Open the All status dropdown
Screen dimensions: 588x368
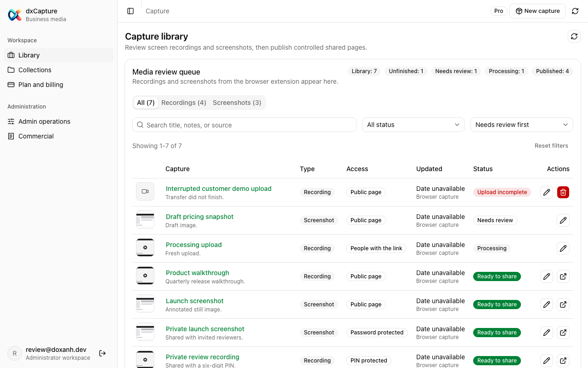(413, 125)
